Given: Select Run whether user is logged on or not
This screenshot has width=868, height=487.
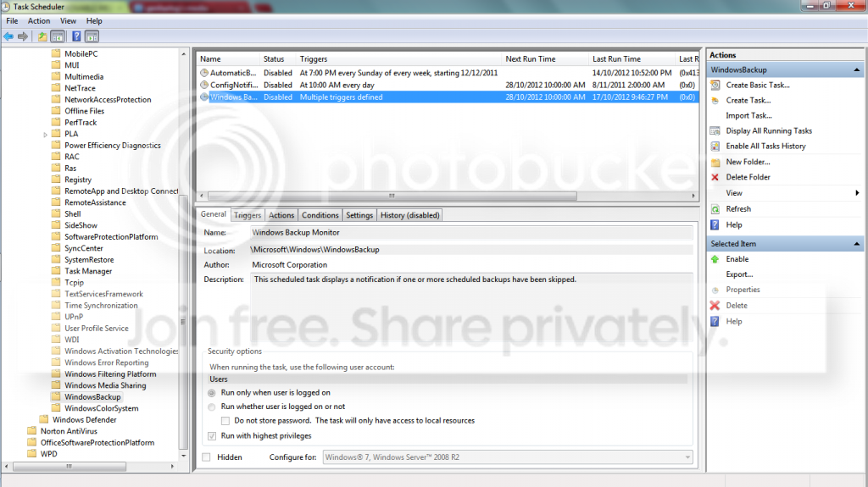Looking at the screenshot, I should (211, 407).
